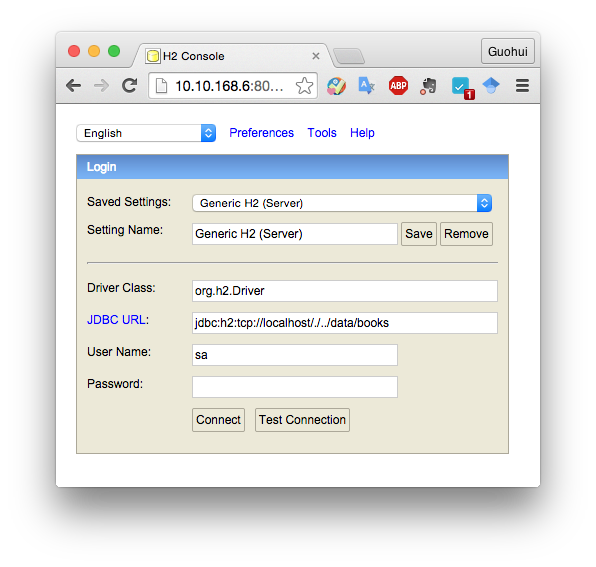
Task: Focus the Password input field
Action: point(295,387)
